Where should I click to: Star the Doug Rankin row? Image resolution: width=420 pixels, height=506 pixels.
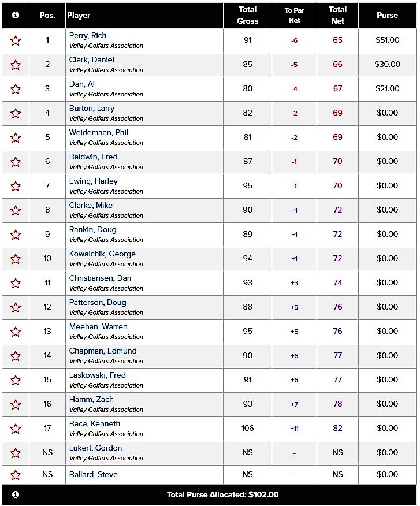(16, 235)
